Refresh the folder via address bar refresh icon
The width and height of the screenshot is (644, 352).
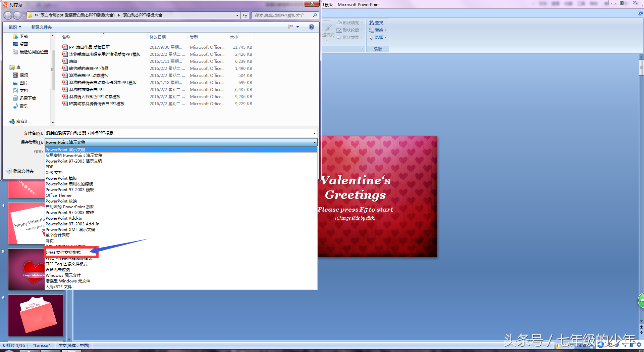click(245, 15)
